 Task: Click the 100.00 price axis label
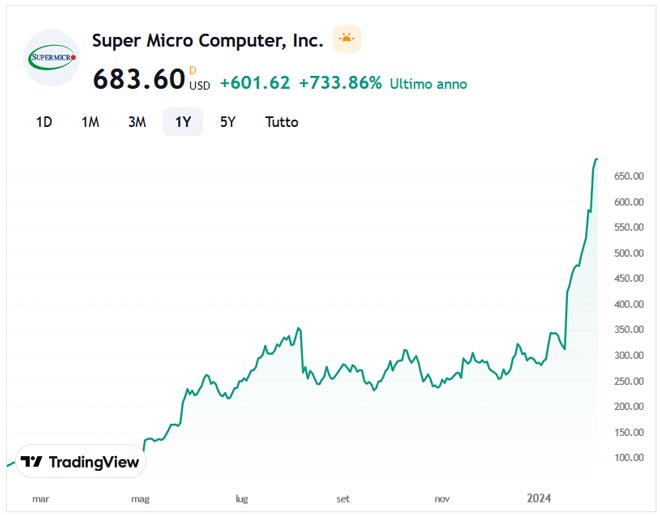pyautogui.click(x=628, y=457)
